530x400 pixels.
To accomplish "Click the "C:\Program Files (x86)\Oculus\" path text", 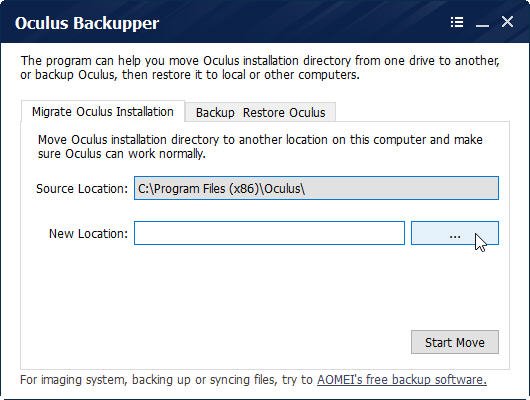I will [x=221, y=188].
